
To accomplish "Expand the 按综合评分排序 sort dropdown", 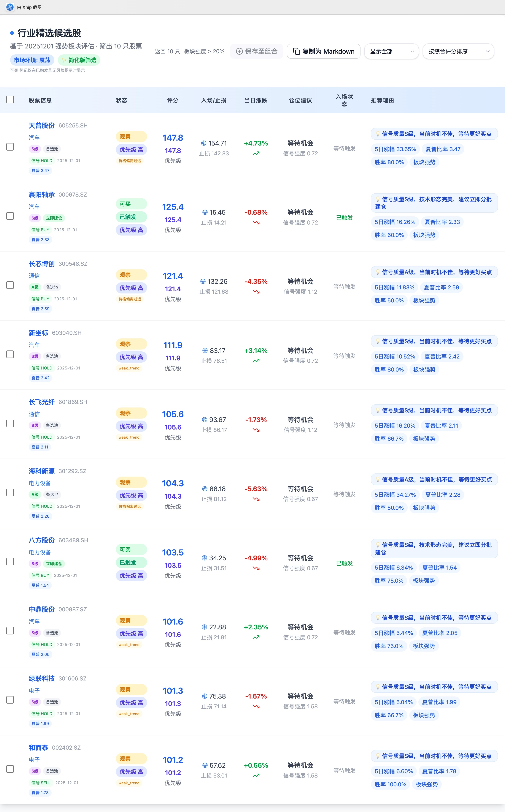I will 458,51.
